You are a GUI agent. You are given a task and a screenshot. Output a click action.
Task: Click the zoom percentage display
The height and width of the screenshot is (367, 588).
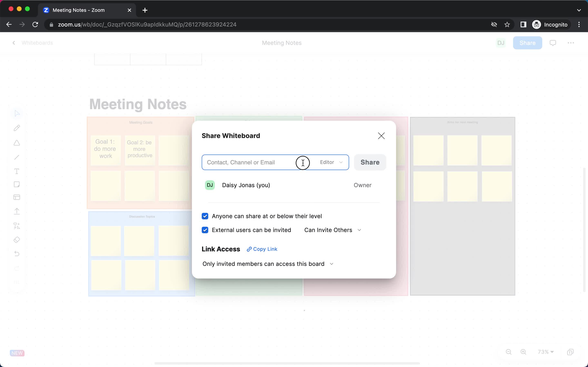pyautogui.click(x=546, y=352)
